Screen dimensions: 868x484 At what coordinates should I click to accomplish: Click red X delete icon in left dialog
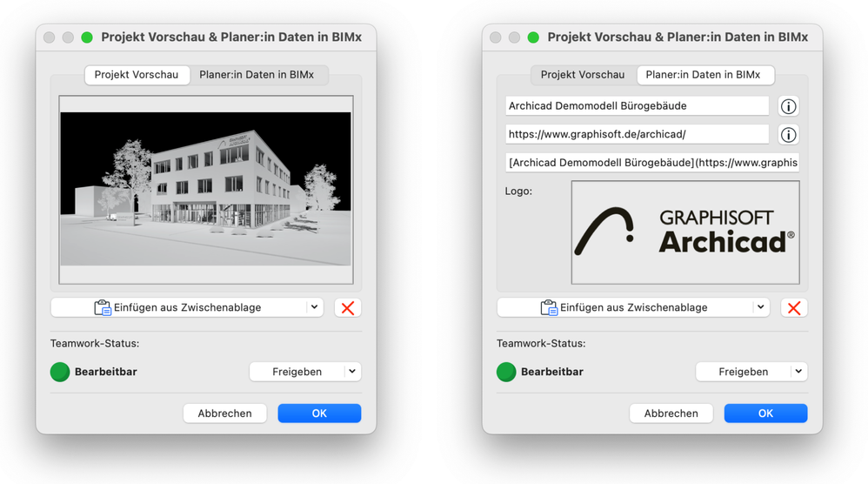(x=348, y=308)
